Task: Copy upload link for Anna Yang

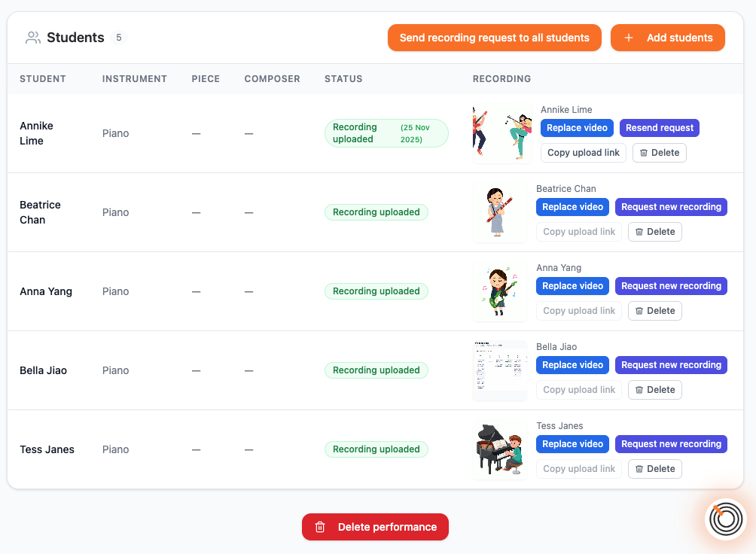Action: [579, 311]
